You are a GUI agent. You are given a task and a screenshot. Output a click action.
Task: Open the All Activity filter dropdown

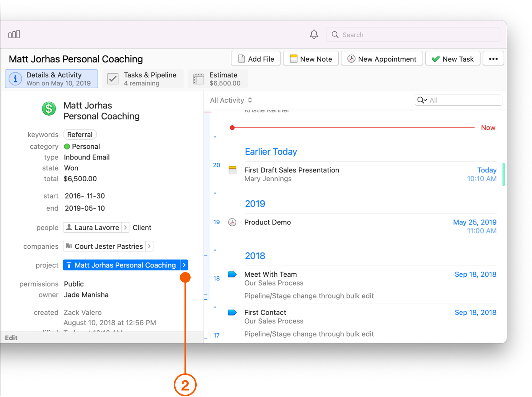[x=231, y=100]
